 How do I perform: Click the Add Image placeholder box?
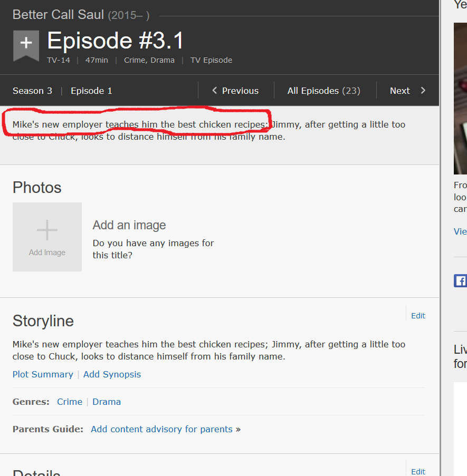(x=47, y=237)
